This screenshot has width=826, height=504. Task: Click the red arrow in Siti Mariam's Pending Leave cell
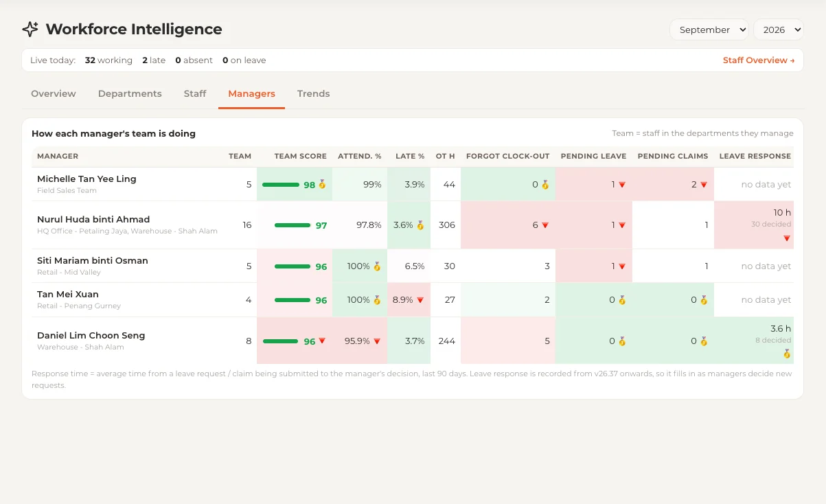tap(622, 266)
